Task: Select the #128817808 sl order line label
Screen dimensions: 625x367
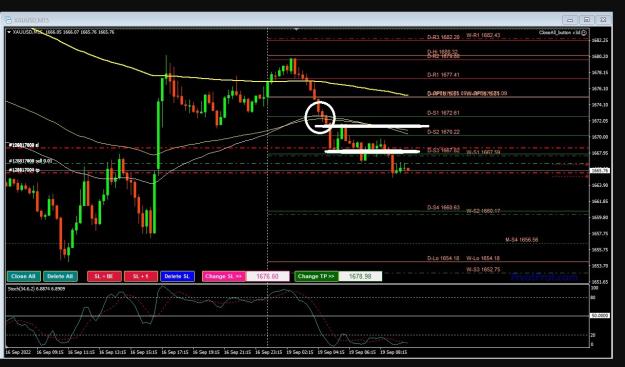Action: [24, 145]
